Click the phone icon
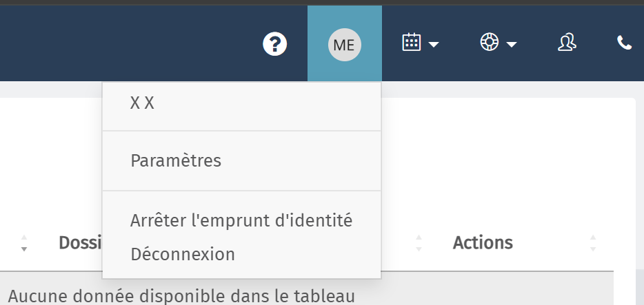 click(624, 43)
